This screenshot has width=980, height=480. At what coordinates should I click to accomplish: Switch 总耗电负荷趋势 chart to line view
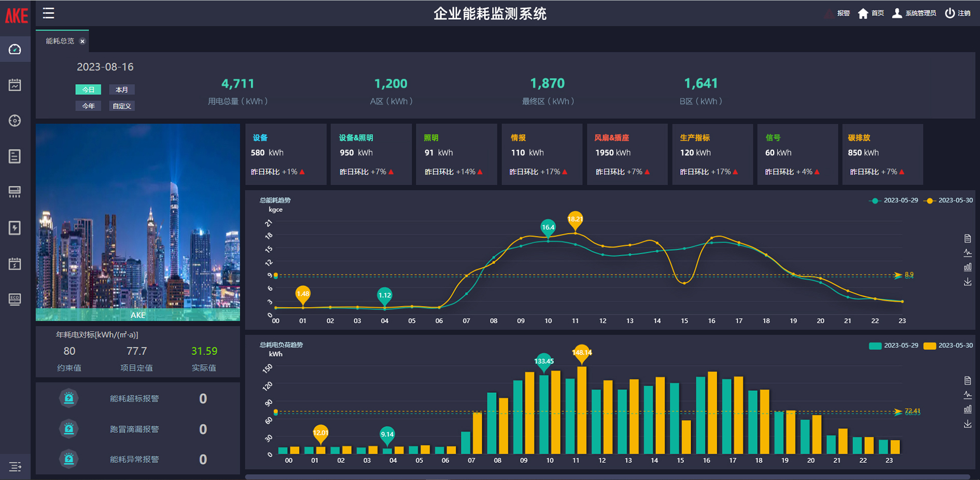pyautogui.click(x=968, y=395)
